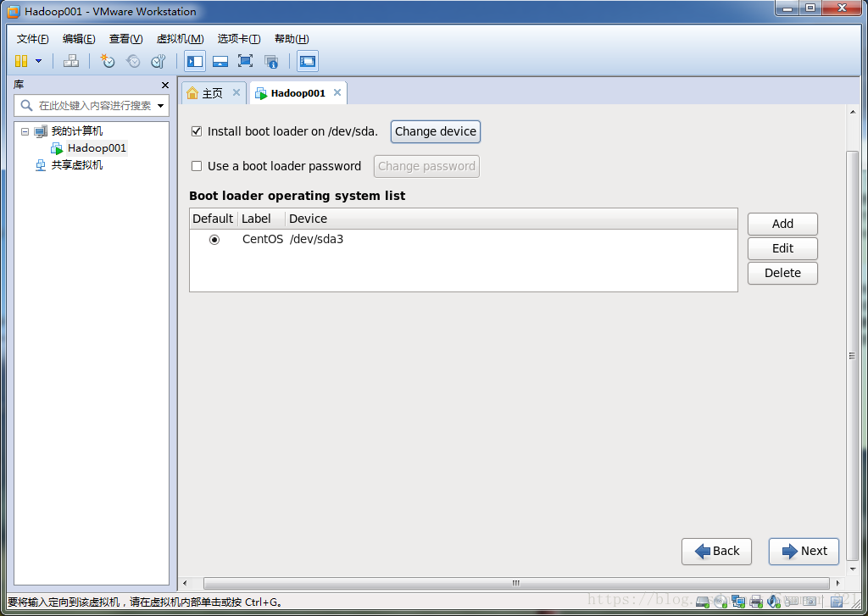This screenshot has width=868, height=616.
Task: Open the library search dropdown arrow
Action: click(160, 105)
